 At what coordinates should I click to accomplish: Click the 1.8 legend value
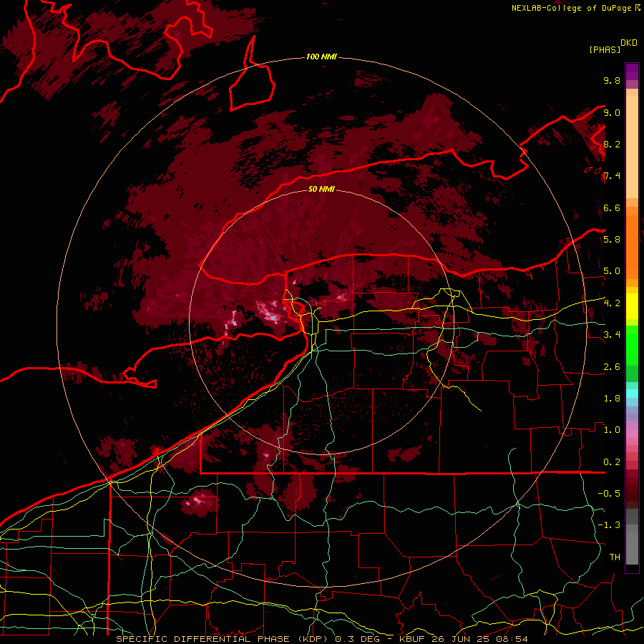pyautogui.click(x=612, y=398)
